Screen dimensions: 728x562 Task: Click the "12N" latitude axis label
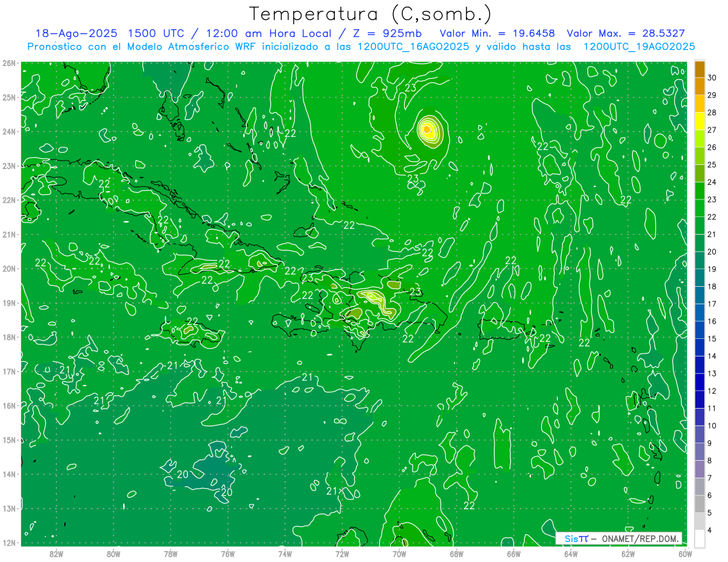coord(8,543)
